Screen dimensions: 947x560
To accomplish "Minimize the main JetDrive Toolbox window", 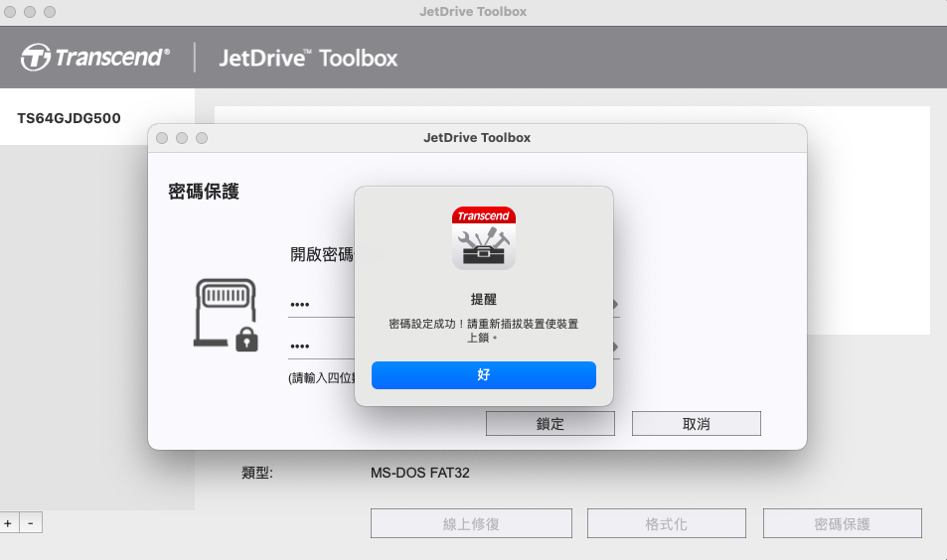I will 30,12.
